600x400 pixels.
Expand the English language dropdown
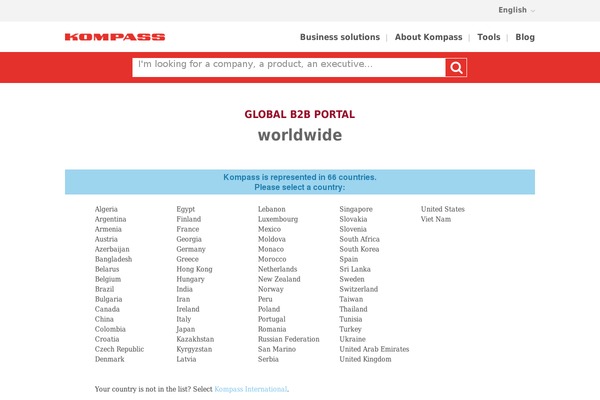516,10
